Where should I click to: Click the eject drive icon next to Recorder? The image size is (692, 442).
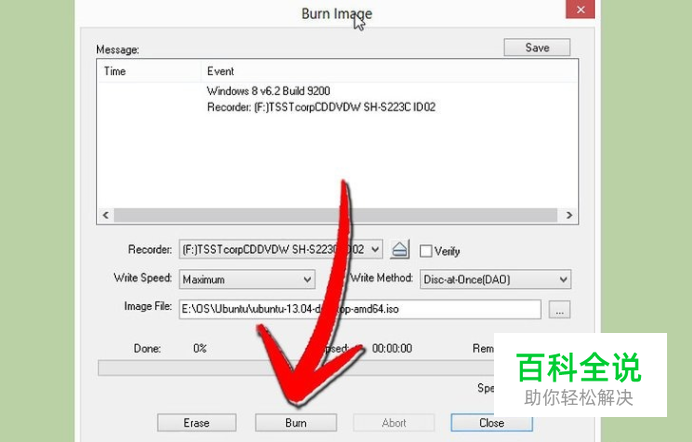[x=400, y=250]
